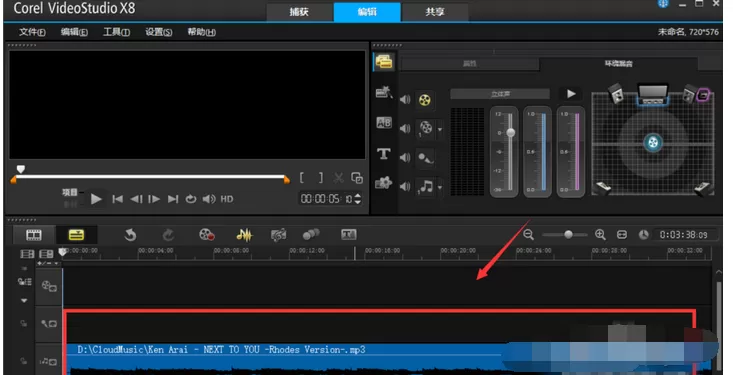Mute the Video Track speaker icon
The height and width of the screenshot is (375, 733).
(405, 100)
